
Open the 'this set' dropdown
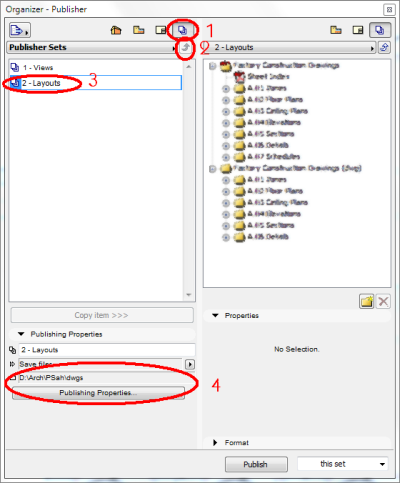[343, 464]
